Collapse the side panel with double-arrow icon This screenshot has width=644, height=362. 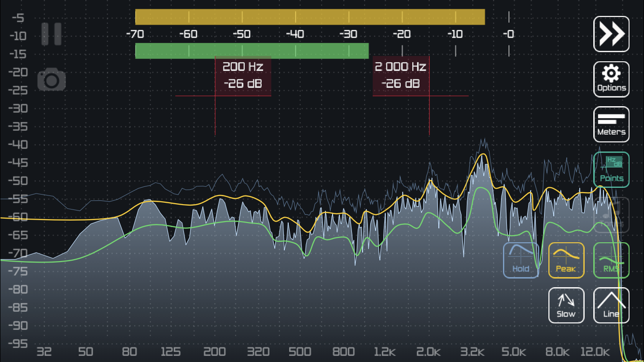tap(611, 34)
